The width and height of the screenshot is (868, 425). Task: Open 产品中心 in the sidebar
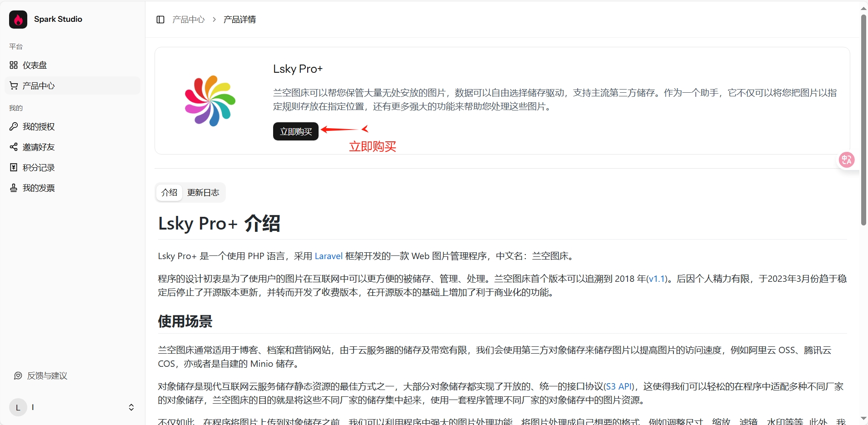[x=73, y=85]
